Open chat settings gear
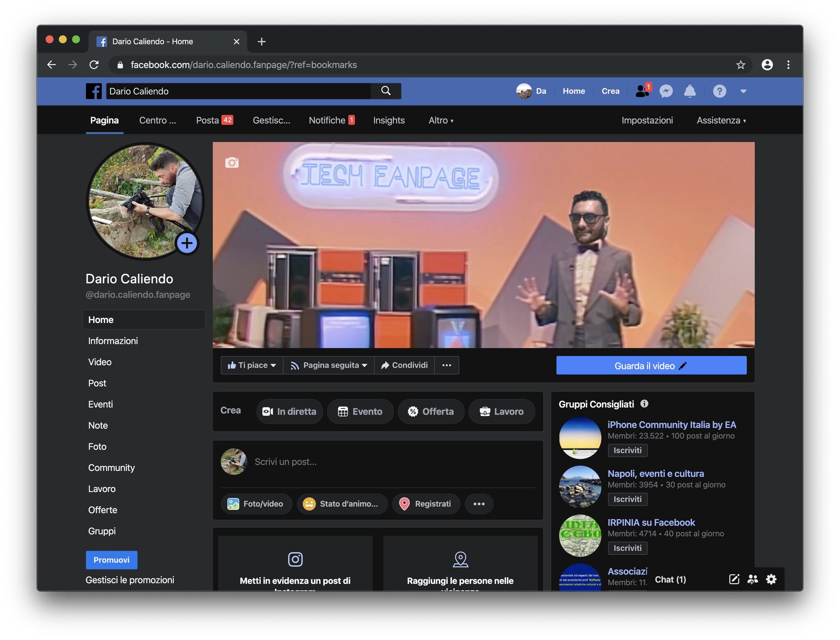 pos(771,579)
